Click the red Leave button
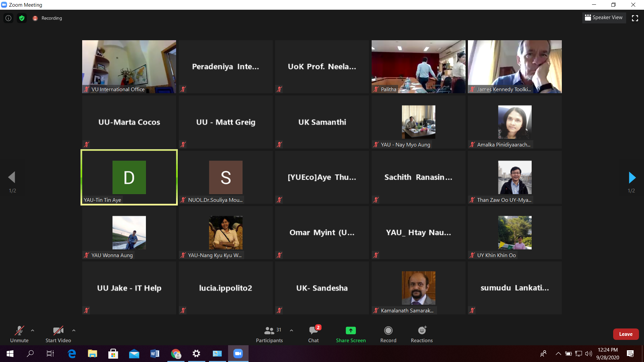 626,334
